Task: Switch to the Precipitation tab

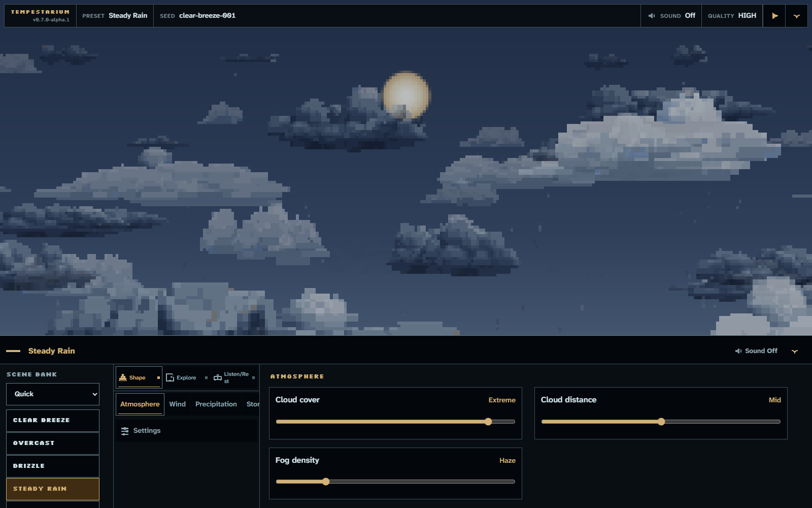Action: click(x=216, y=404)
